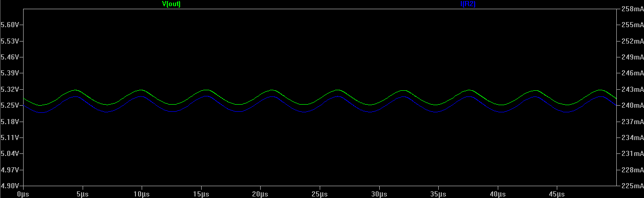
Task: Click the 237mA right axis tick label
Action: tap(632, 122)
